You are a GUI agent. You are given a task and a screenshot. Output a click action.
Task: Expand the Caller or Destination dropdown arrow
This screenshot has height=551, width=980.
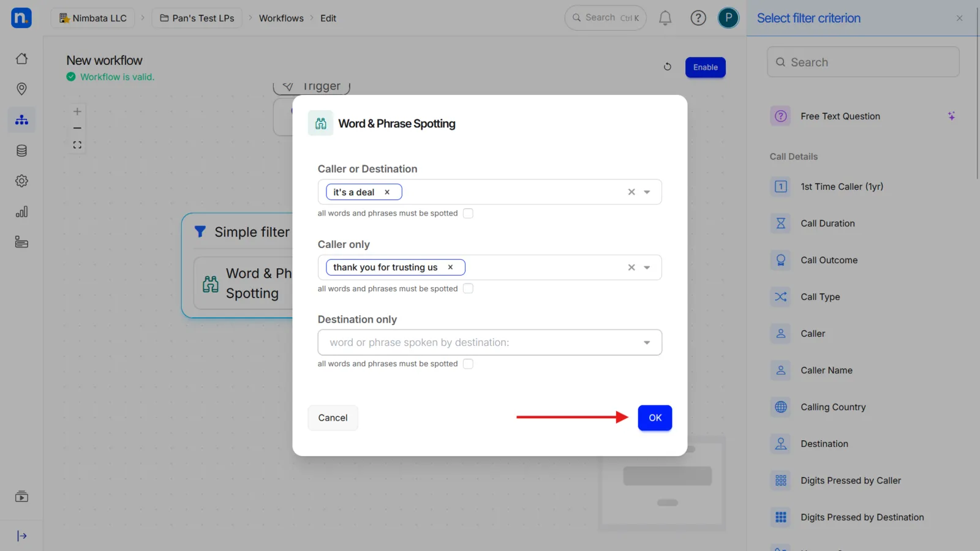[x=647, y=192]
